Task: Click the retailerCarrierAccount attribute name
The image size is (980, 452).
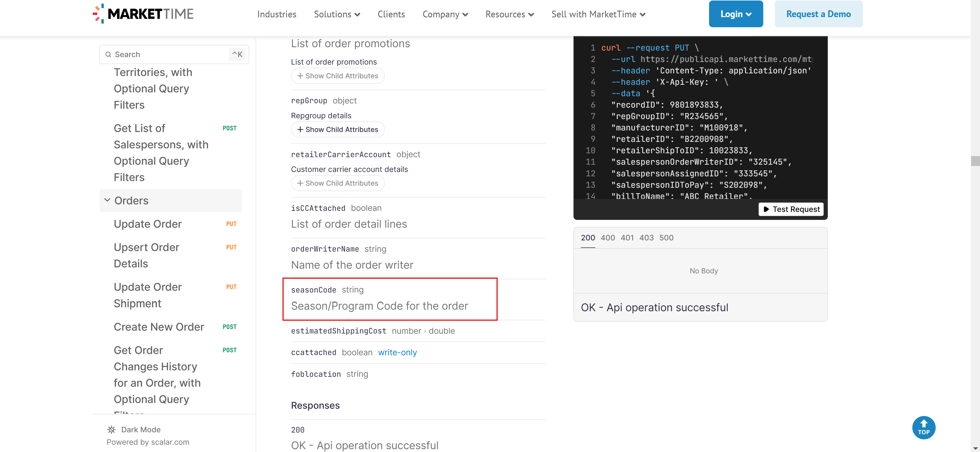Action: [x=341, y=155]
